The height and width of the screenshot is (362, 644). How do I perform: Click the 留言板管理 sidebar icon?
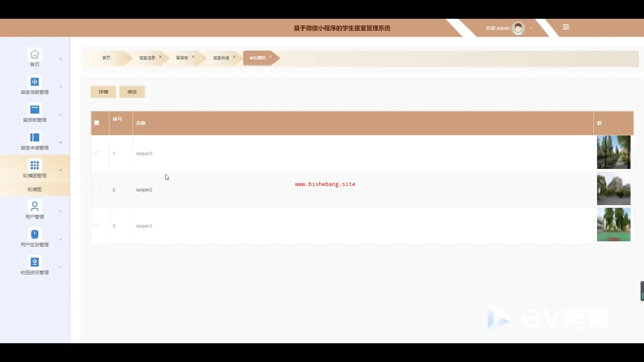point(35,110)
